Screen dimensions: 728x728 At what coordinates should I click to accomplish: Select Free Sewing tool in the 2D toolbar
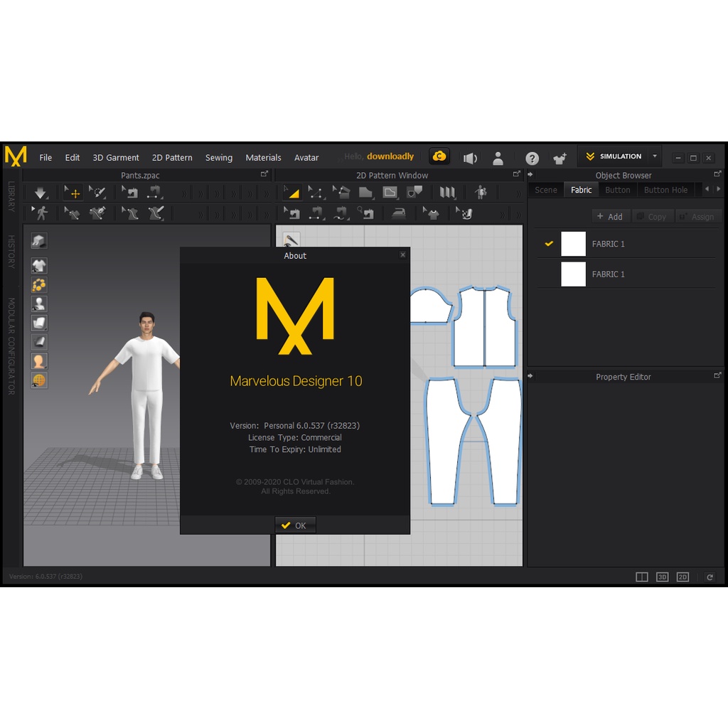[x=341, y=213]
